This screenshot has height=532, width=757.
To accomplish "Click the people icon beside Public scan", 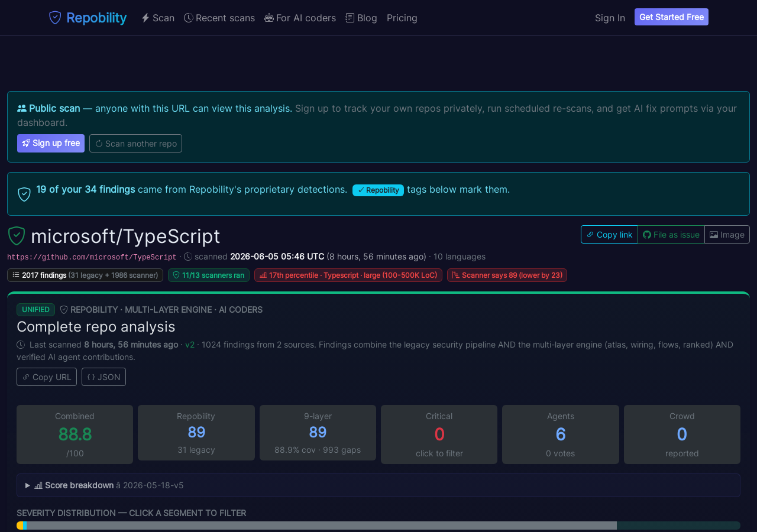I will point(22,108).
